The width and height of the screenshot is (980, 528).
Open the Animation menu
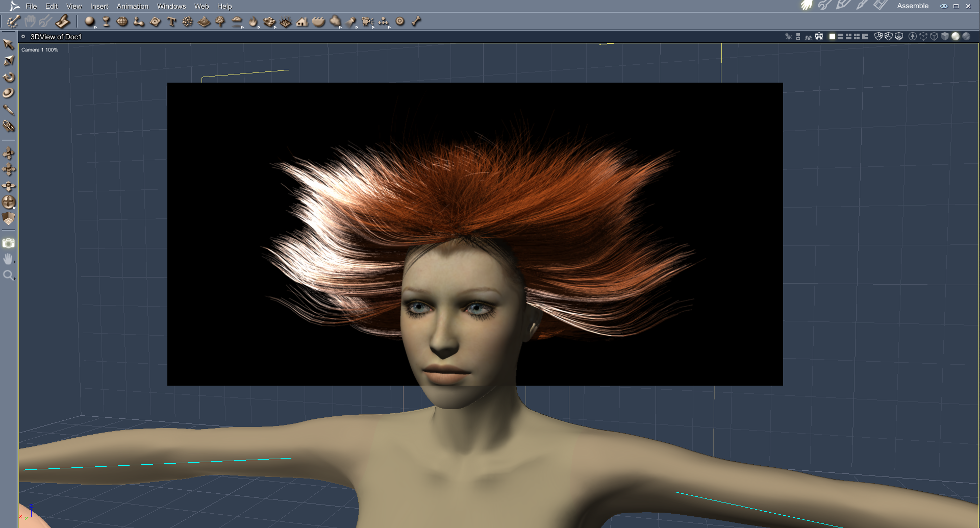(x=132, y=6)
